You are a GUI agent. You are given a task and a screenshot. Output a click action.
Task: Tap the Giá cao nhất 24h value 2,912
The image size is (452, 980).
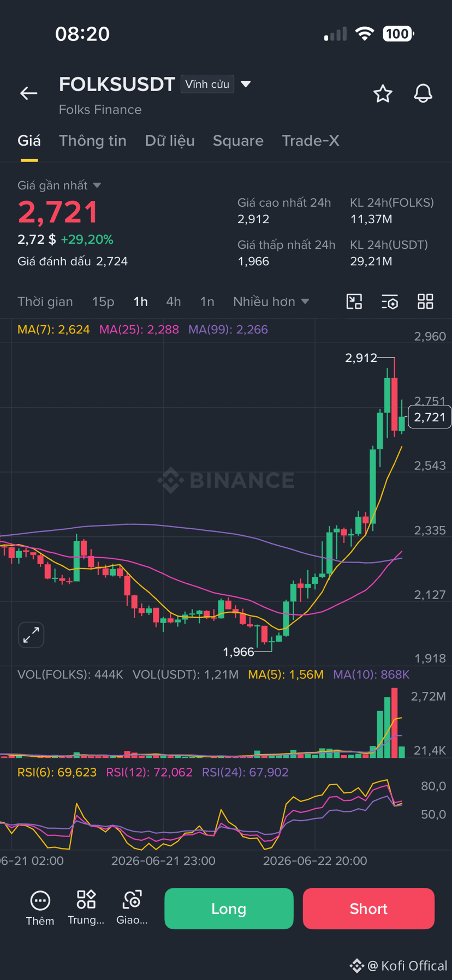[x=253, y=219]
